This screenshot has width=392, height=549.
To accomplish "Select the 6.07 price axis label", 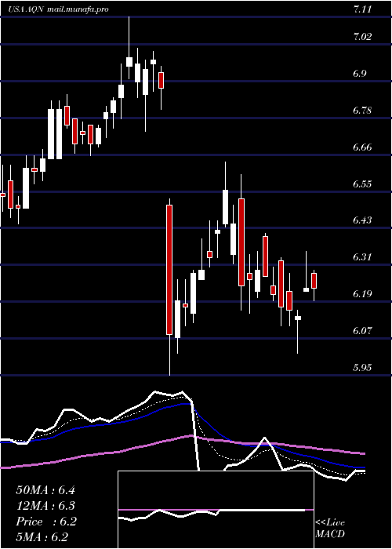I will (x=362, y=330).
